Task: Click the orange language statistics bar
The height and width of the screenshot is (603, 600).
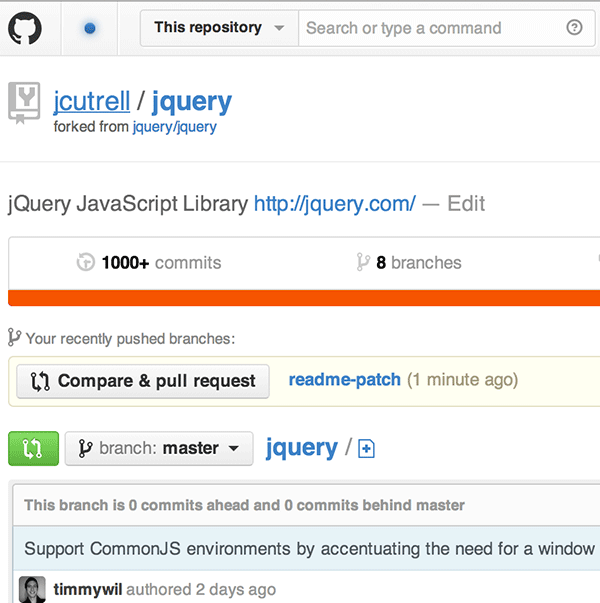Action: click(304, 298)
